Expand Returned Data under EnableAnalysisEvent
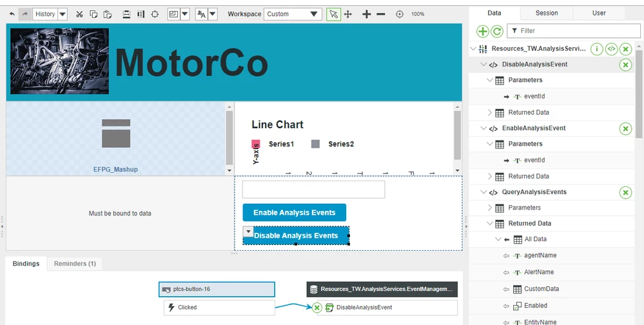This screenshot has width=644, height=325. point(489,176)
